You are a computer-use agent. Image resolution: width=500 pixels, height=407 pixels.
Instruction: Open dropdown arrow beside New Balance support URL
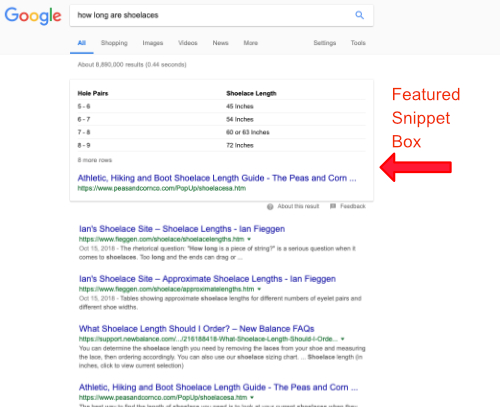(x=342, y=339)
